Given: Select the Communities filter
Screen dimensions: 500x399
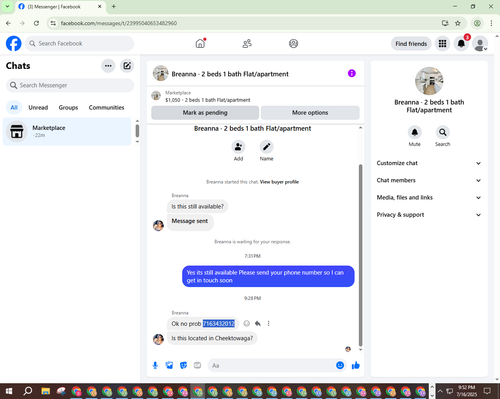Looking at the screenshot, I should click(106, 107).
